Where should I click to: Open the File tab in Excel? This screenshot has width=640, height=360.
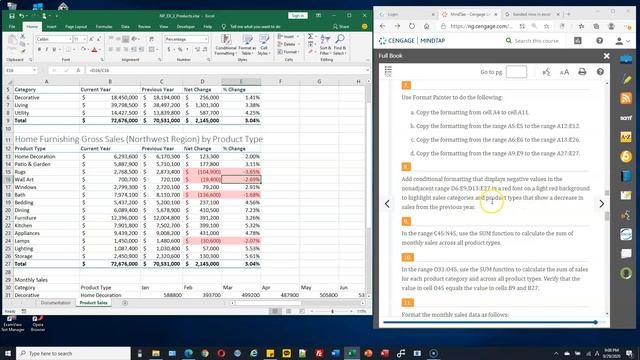point(12,27)
